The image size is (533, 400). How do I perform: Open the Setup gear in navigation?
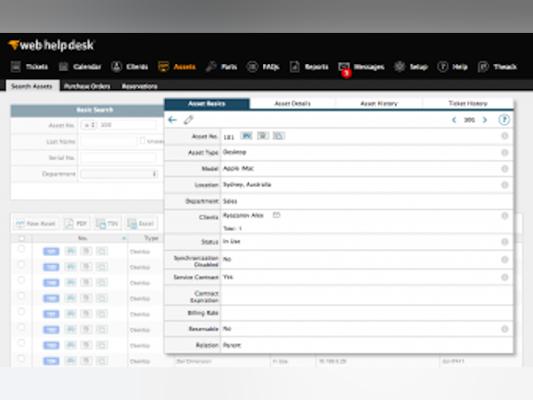pyautogui.click(x=411, y=67)
